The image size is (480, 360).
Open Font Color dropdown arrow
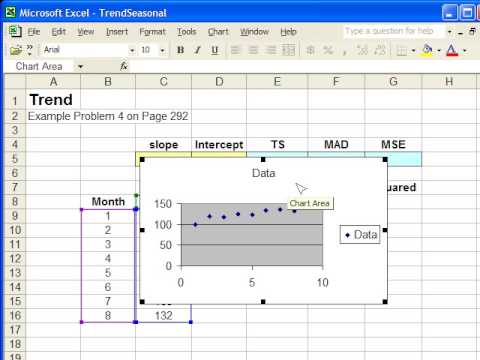coord(465,51)
